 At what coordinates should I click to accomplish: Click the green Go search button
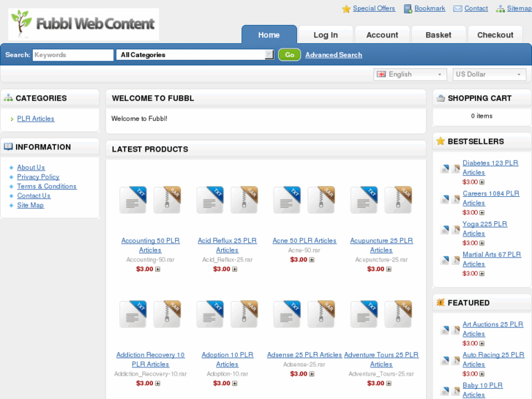[289, 55]
